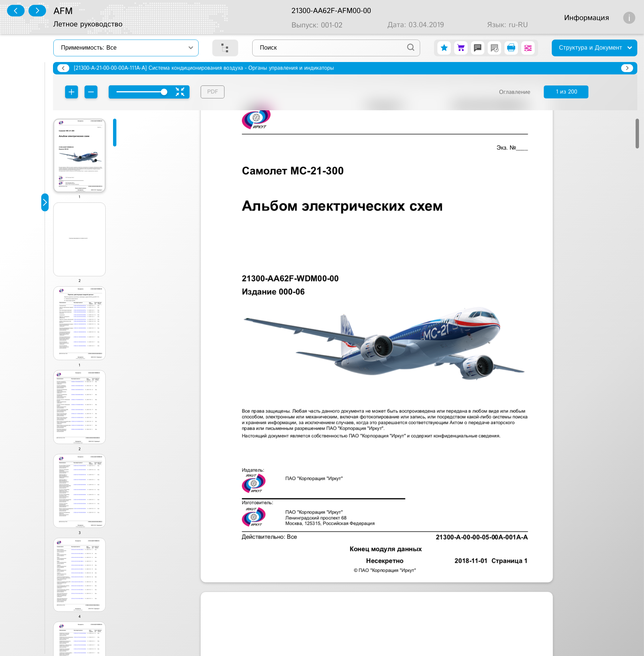Click the 21300-A-00-00-05-00A-001A-A code
This screenshot has width=644, height=656.
click(x=481, y=537)
